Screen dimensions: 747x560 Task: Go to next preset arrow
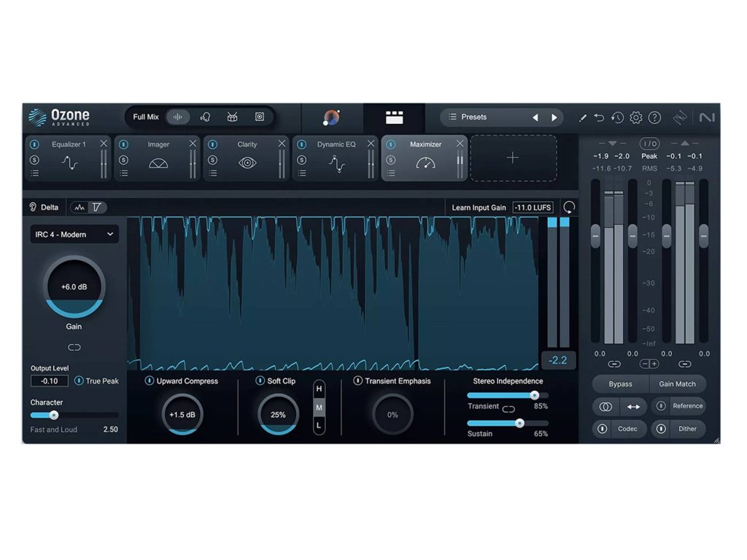pyautogui.click(x=554, y=117)
